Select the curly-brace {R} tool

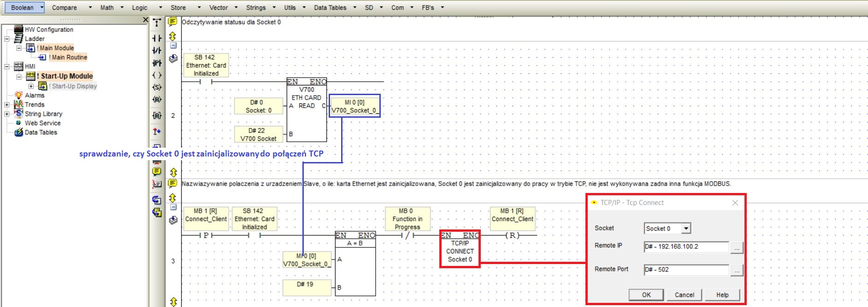click(157, 115)
